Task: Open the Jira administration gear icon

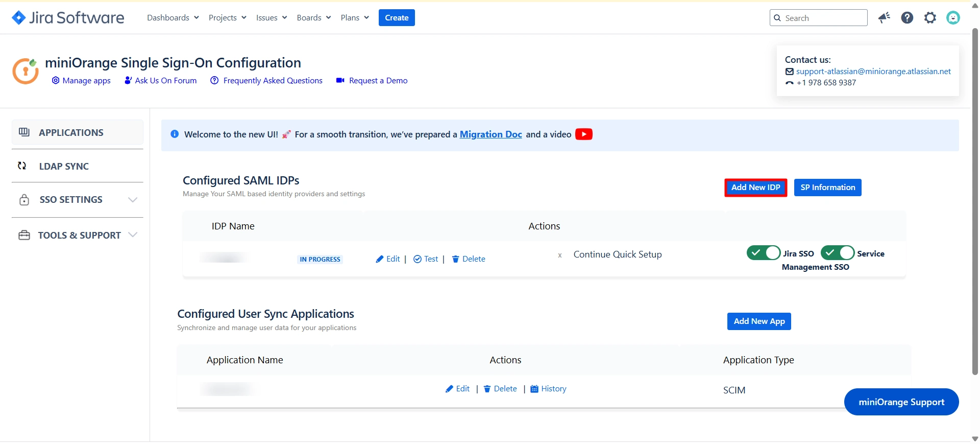Action: tap(930, 18)
